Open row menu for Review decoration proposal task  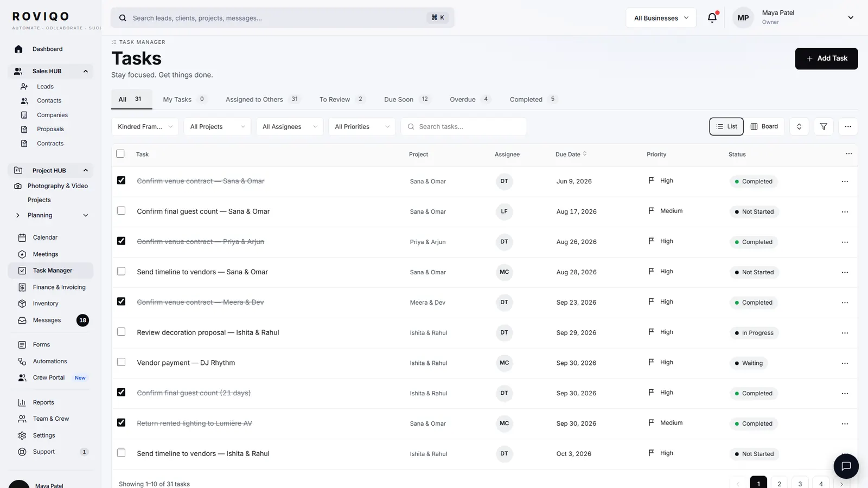click(x=845, y=333)
